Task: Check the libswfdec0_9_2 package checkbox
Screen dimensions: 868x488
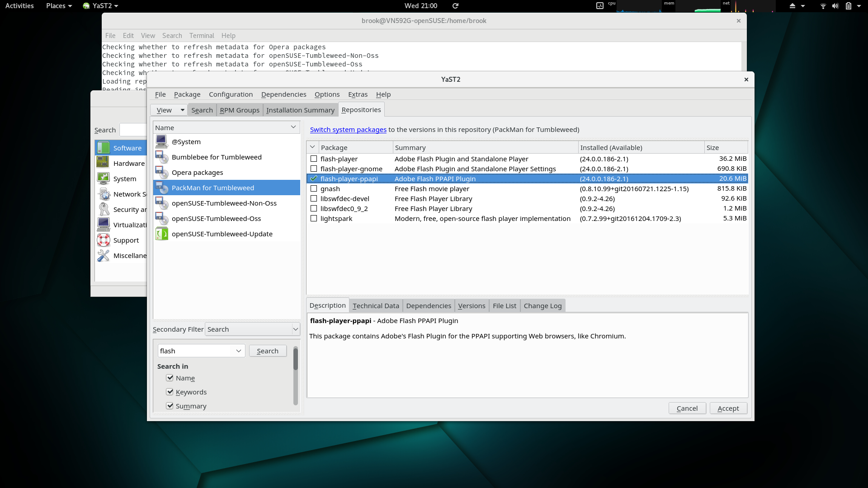Action: click(x=314, y=209)
